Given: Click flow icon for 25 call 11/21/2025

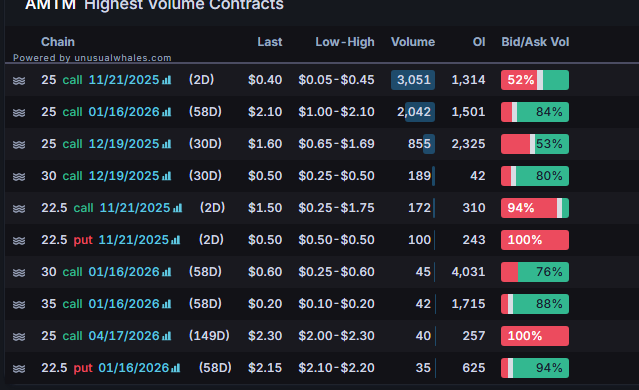Looking at the screenshot, I should coord(19,80).
